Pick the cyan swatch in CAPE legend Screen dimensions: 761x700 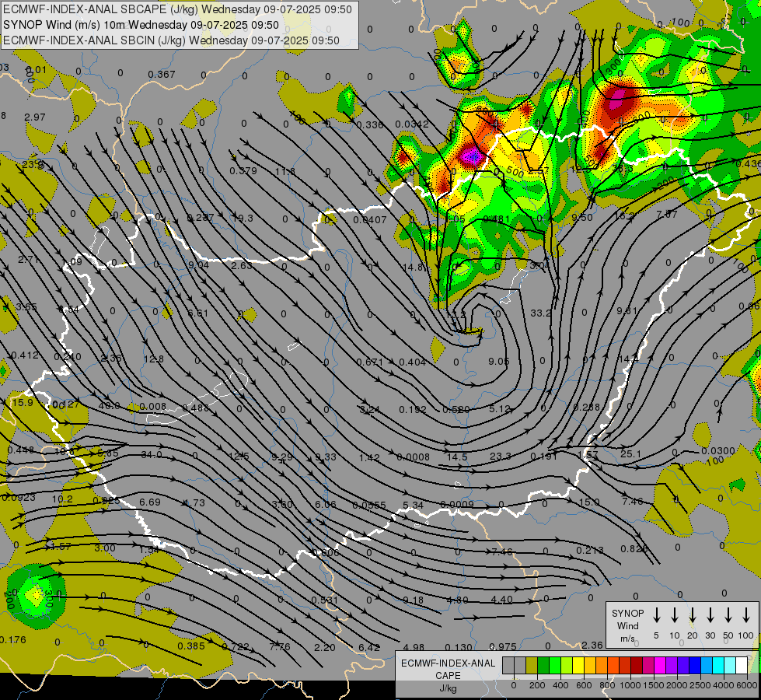pyautogui.click(x=717, y=666)
